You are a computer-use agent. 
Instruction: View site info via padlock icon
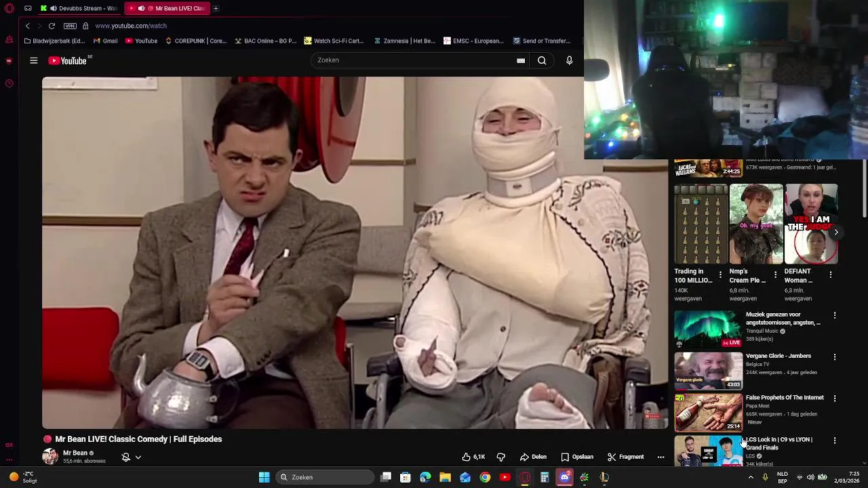point(85,26)
